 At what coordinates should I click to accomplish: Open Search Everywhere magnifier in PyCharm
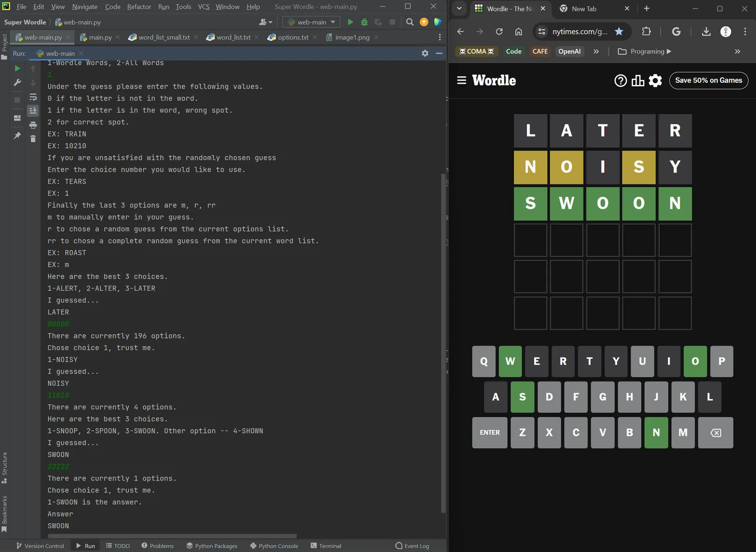410,22
